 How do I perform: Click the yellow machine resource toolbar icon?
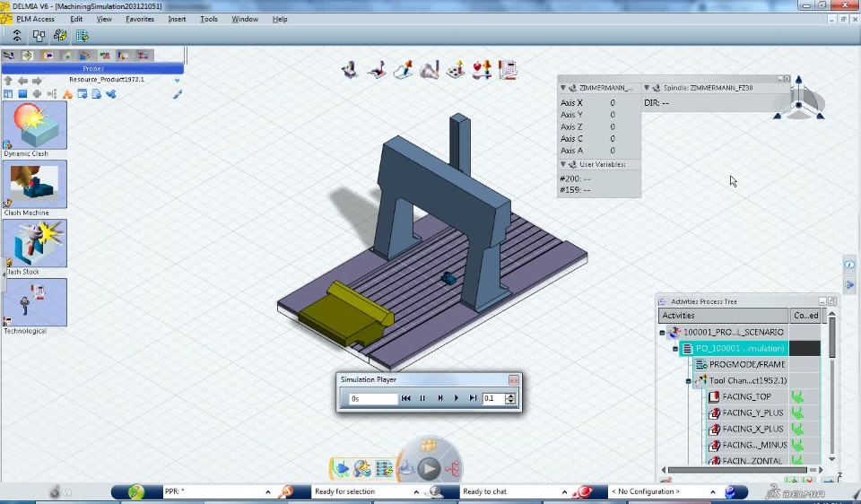click(x=60, y=36)
